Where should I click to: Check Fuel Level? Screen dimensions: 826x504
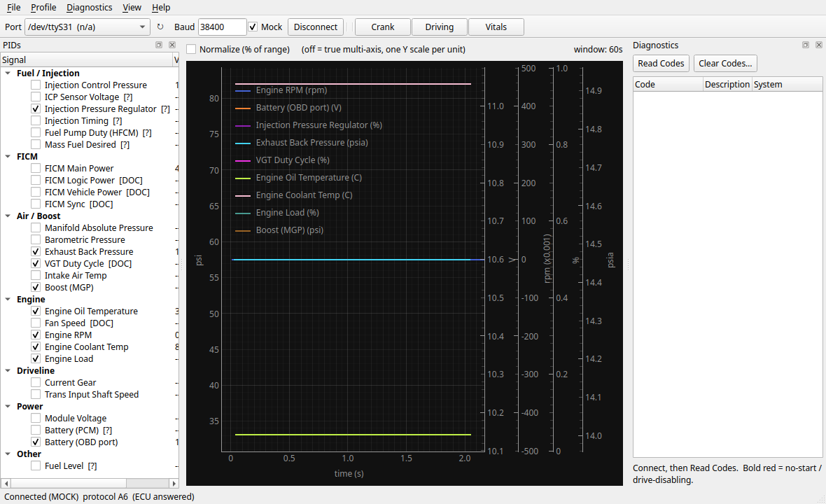click(x=36, y=466)
